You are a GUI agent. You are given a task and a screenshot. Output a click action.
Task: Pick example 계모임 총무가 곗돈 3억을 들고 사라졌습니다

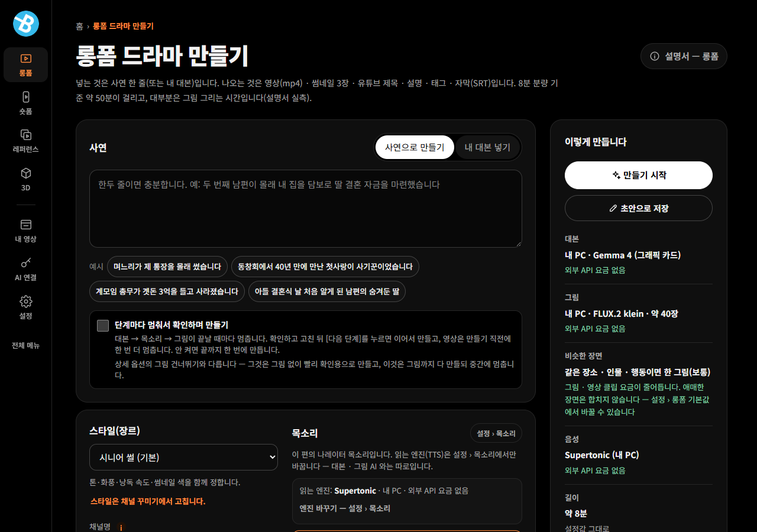167,291
